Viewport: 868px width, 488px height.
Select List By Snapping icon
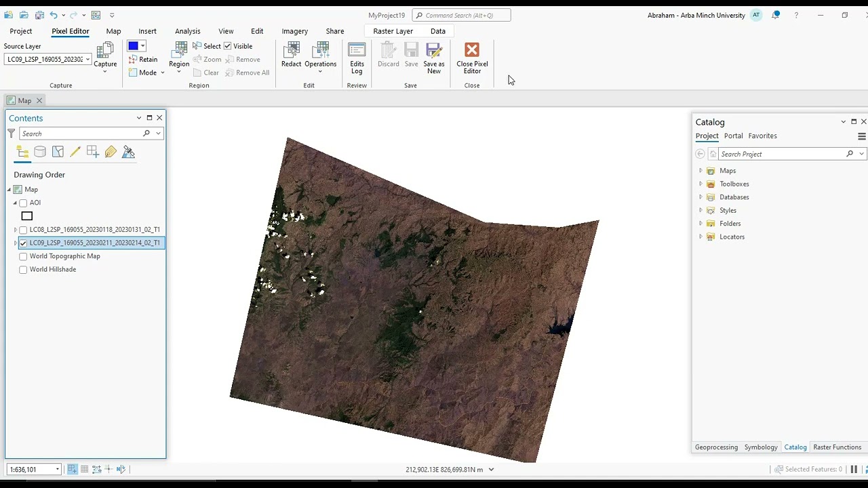93,152
